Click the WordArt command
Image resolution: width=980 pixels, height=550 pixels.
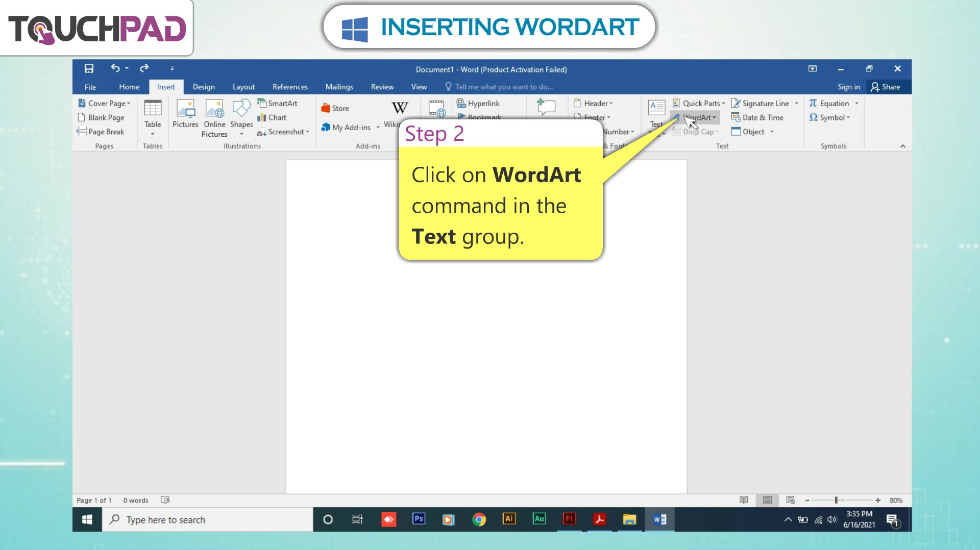pyautogui.click(x=695, y=117)
